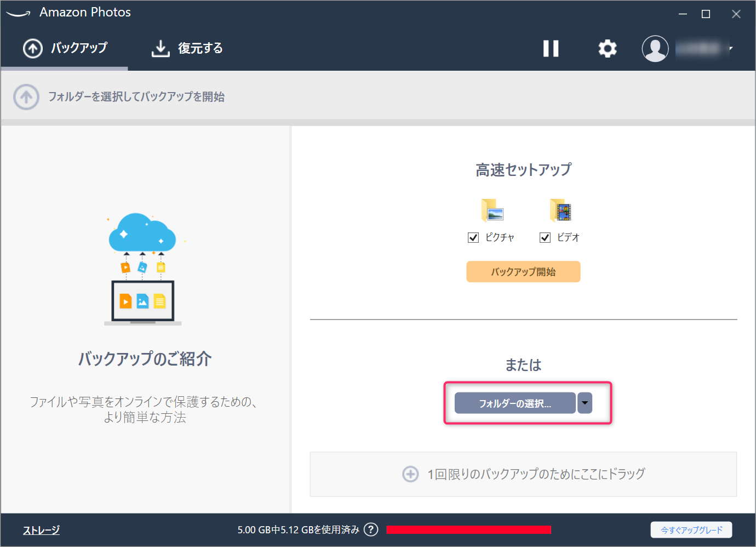Click the Videos folder icon

pos(560,210)
